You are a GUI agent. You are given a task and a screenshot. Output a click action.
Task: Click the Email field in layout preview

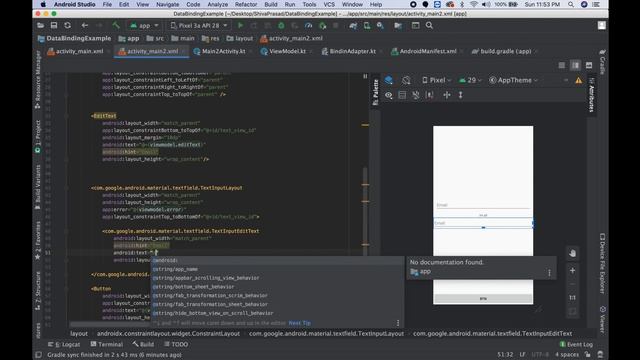click(x=483, y=205)
